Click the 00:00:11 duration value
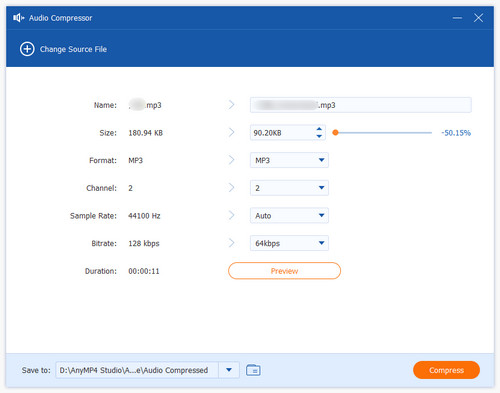500x393 pixels. pyautogui.click(x=144, y=271)
